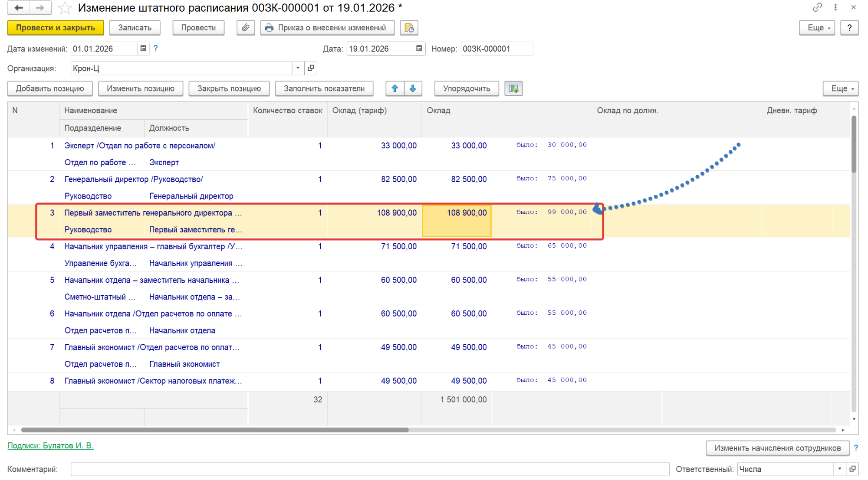Expand the Ответственный dropdown

(839, 469)
